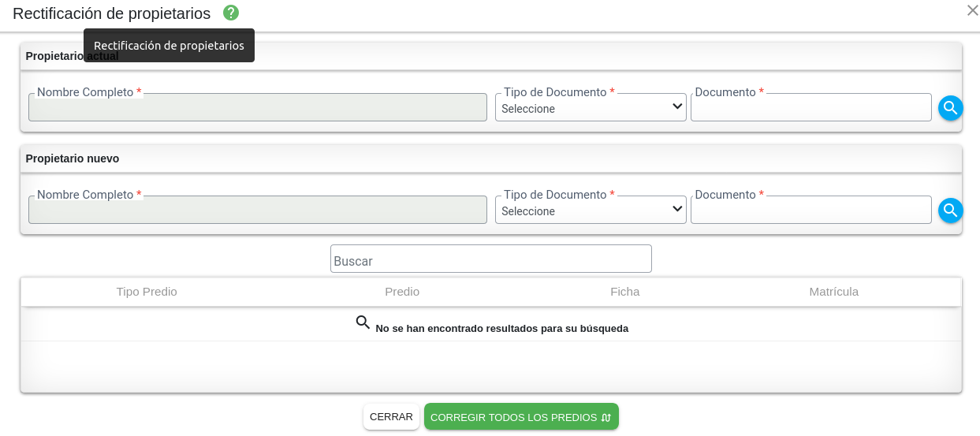Click Nombre Completo field of Propietario actual
This screenshot has width=980, height=436.
[x=257, y=108]
